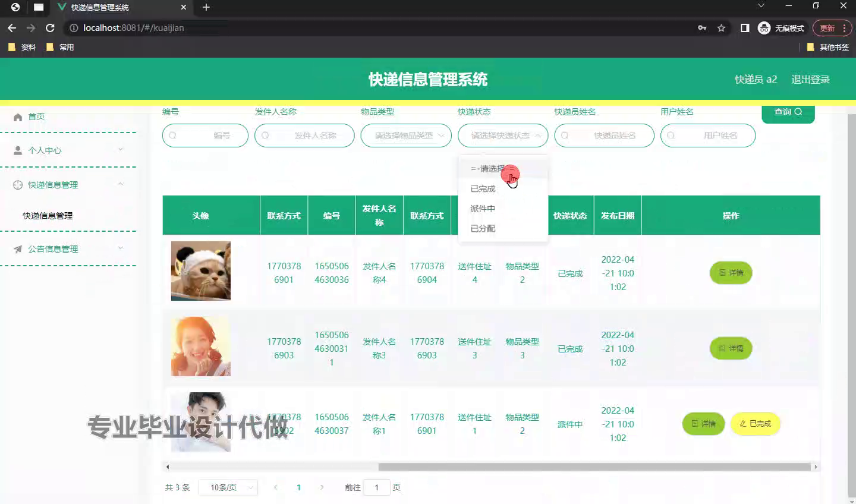
Task: Click page number 1 in pagination
Action: click(x=298, y=487)
